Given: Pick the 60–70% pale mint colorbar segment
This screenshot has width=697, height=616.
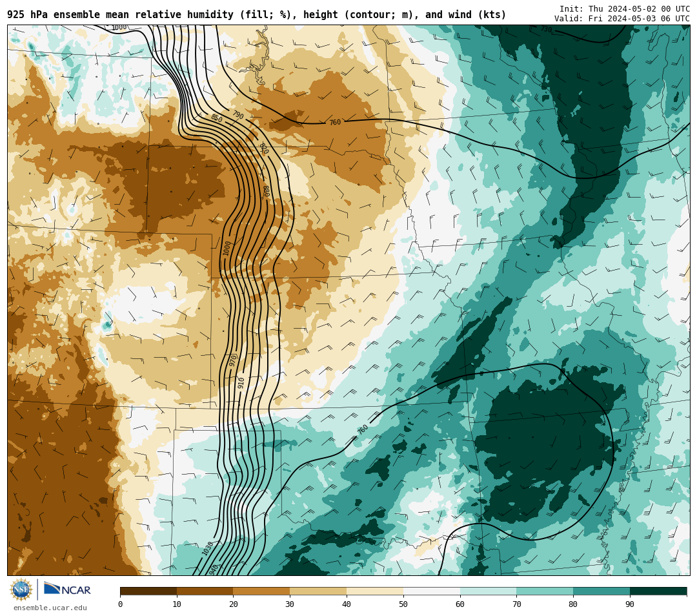Looking at the screenshot, I should pos(489,591).
